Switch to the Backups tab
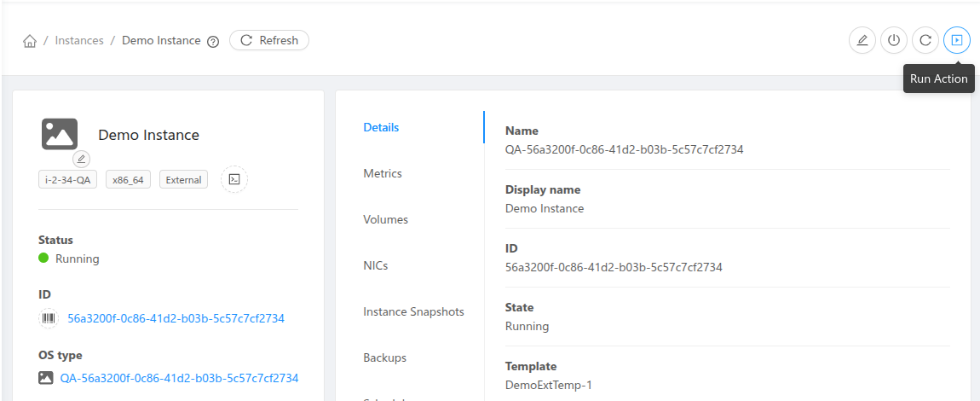 tap(384, 357)
